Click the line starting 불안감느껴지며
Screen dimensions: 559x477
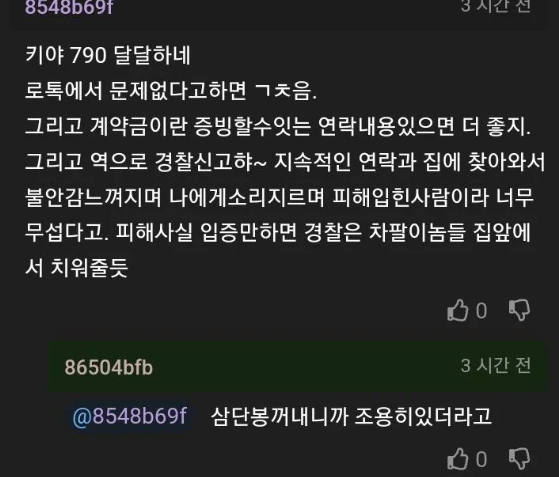pos(279,197)
